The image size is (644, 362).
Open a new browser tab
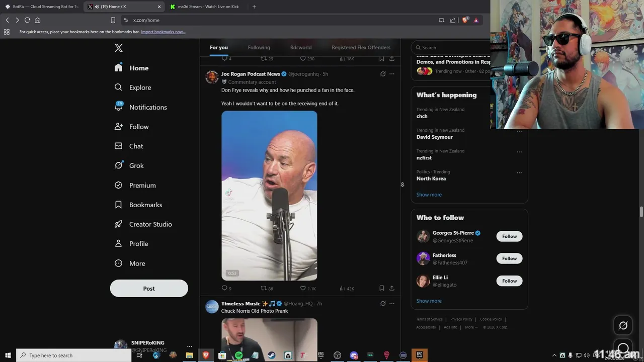254,7
